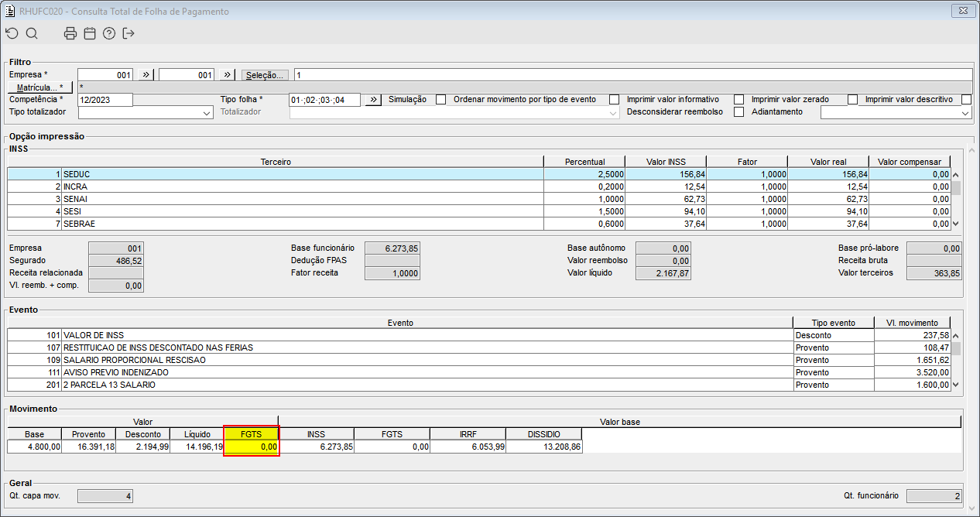Viewport: 980px width, 517px height.
Task: Click the Tipo evento column header
Action: [834, 323]
